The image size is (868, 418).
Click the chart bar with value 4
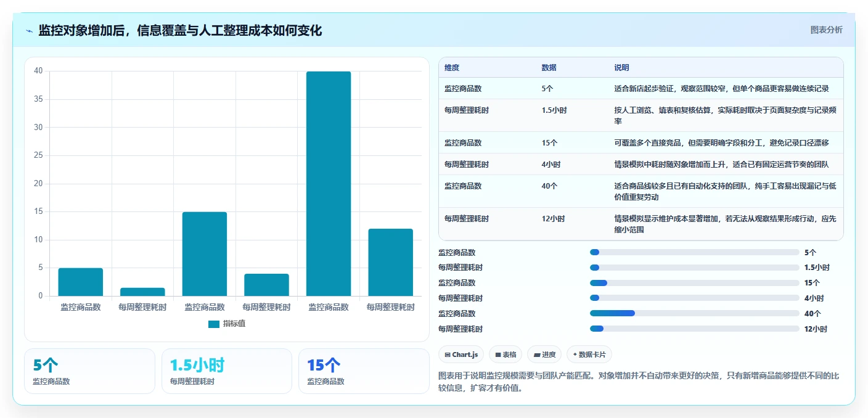(266, 285)
